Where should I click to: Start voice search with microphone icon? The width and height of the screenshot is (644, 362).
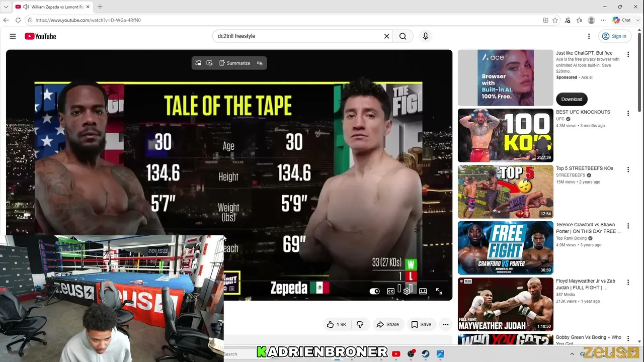(x=426, y=36)
